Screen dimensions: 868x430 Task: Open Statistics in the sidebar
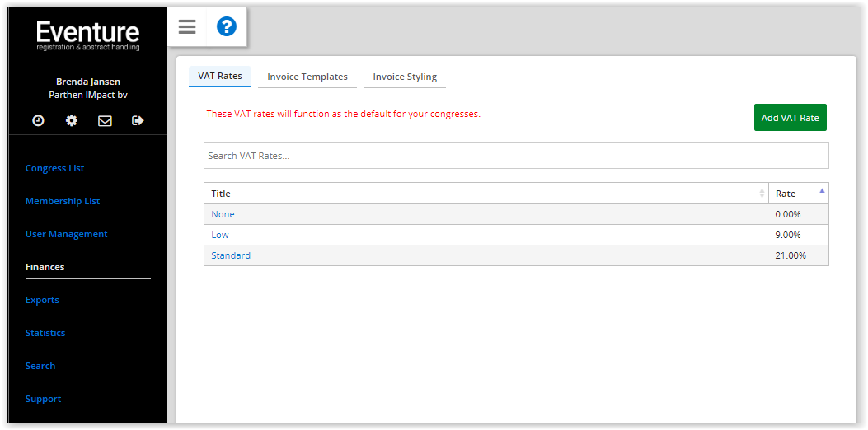point(45,333)
